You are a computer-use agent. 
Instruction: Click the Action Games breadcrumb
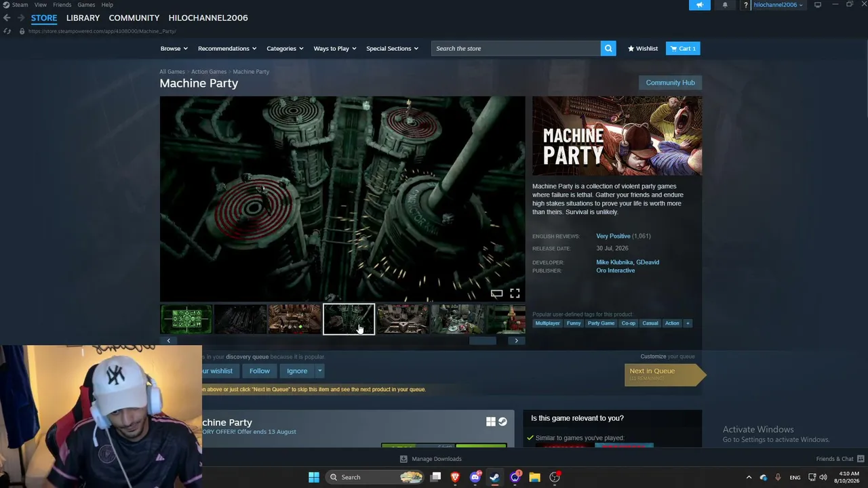click(x=209, y=72)
